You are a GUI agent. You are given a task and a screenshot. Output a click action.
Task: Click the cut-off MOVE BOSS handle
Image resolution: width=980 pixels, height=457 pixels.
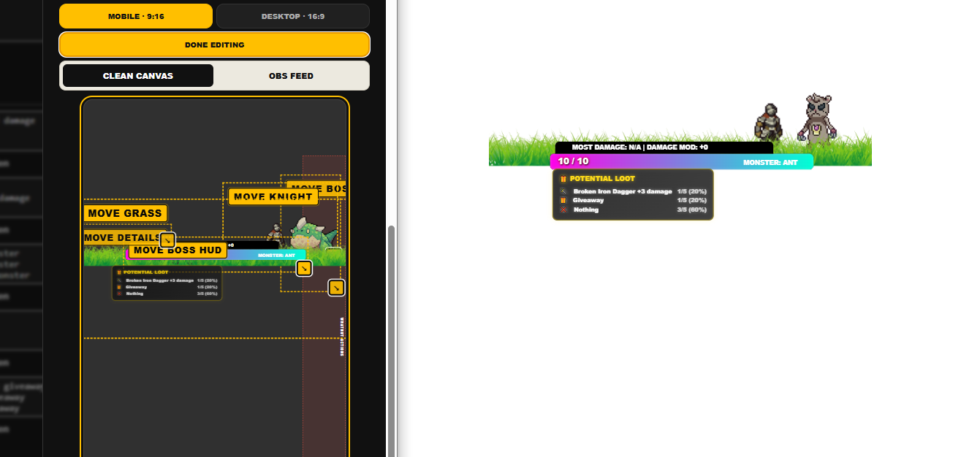pyautogui.click(x=316, y=188)
